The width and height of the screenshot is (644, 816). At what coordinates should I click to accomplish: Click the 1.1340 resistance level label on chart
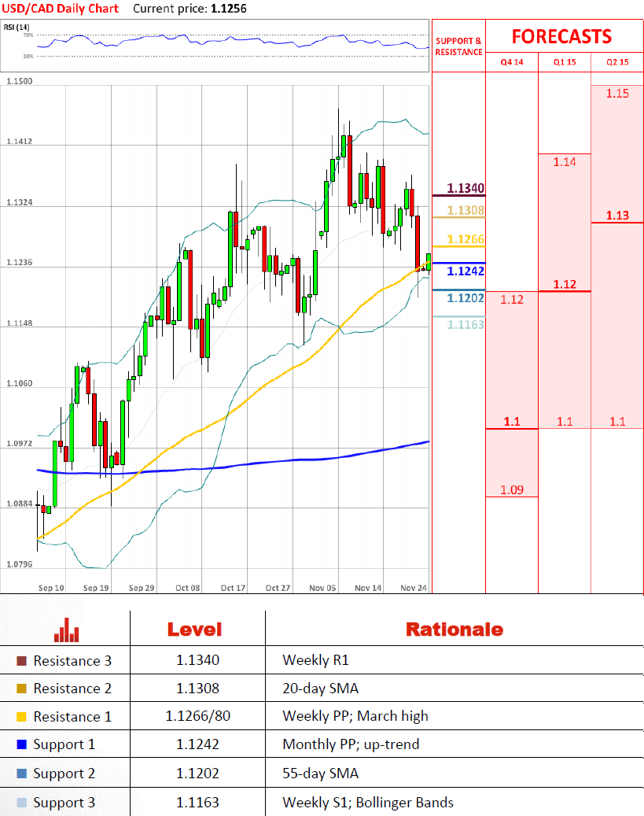(466, 188)
